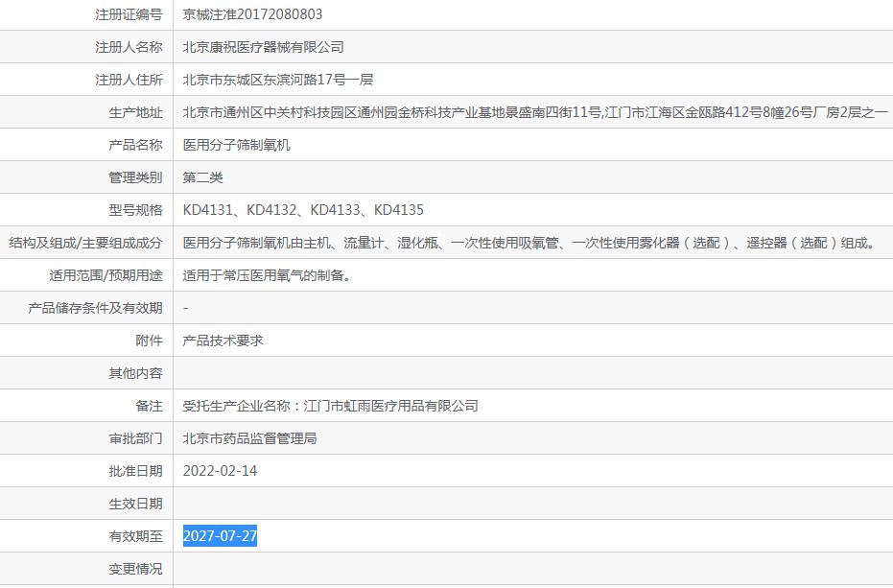The image size is (893, 588).
Task: Click approval date 2022-02-14
Action: 220,471
